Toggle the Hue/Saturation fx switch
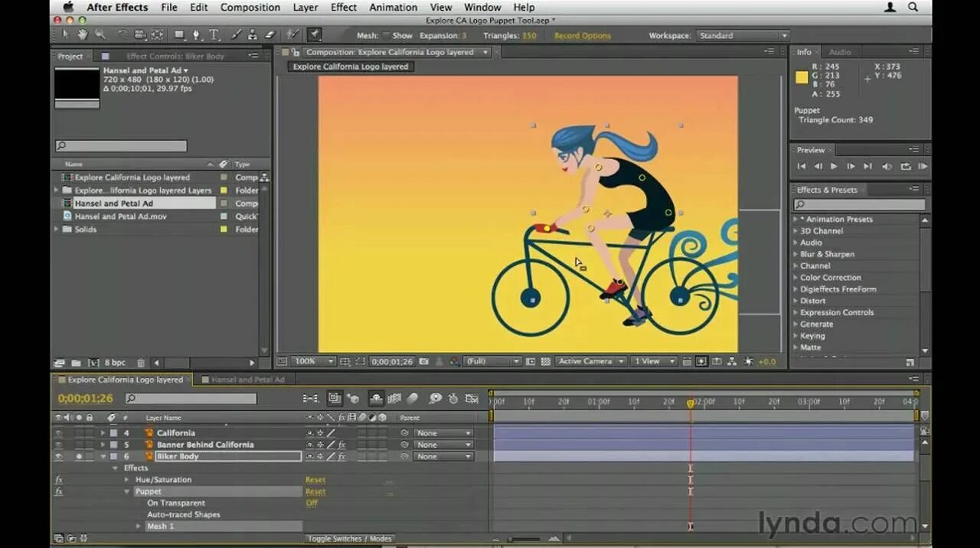The height and width of the screenshot is (548, 980). [x=59, y=480]
